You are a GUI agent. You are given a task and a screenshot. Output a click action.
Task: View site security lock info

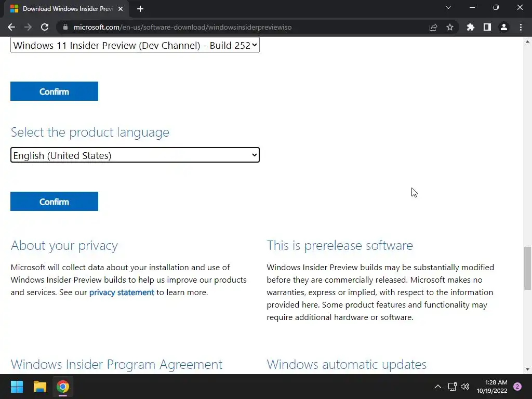[x=65, y=27]
